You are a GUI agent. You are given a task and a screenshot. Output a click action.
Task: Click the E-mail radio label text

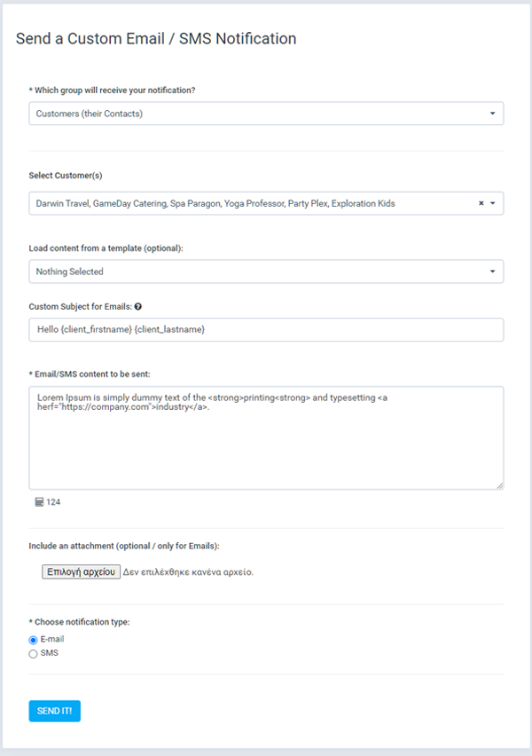tap(52, 639)
